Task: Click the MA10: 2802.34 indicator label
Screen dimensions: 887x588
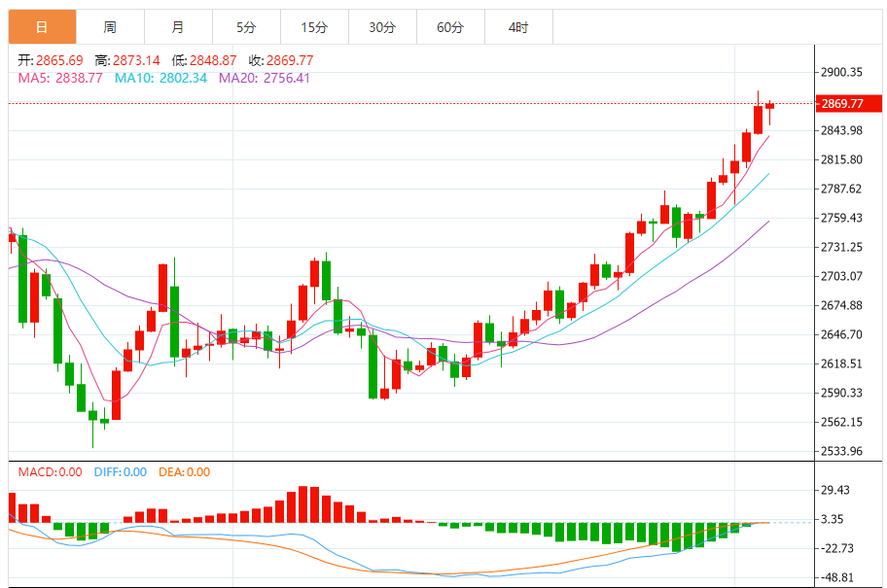Action: tap(160, 78)
